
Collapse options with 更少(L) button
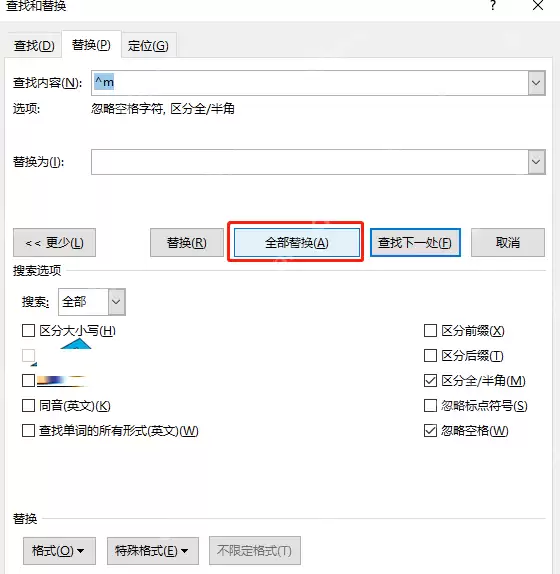[55, 243]
